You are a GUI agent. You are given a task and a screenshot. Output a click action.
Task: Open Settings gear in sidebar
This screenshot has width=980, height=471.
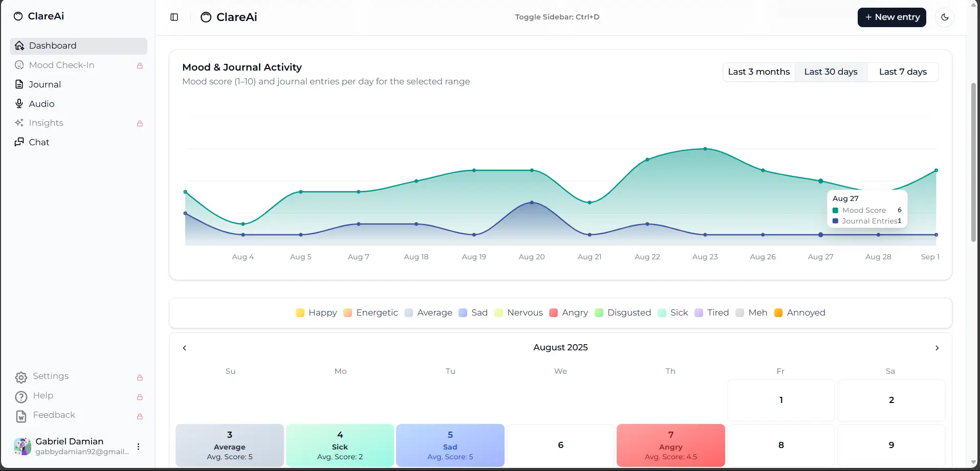click(x=50, y=376)
